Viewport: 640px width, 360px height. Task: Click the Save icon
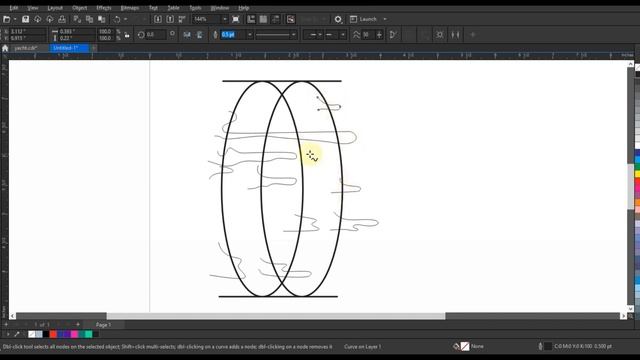click(x=25, y=19)
